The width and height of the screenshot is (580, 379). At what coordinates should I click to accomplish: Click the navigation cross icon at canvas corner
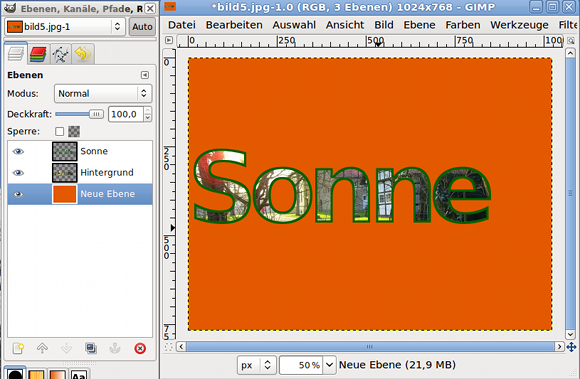coord(571,347)
